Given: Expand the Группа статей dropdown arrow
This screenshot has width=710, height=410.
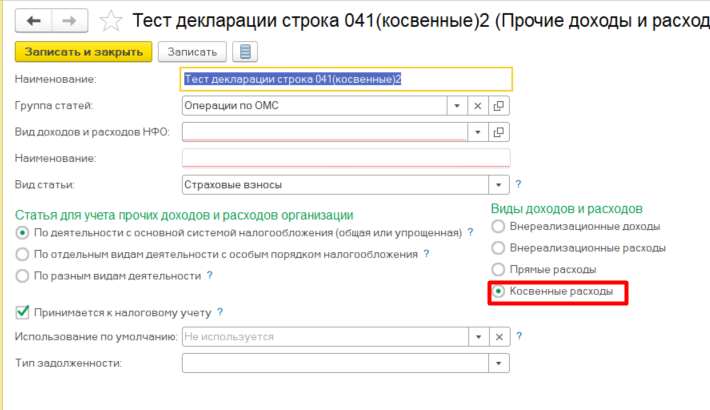Looking at the screenshot, I should pyautogui.click(x=456, y=105).
